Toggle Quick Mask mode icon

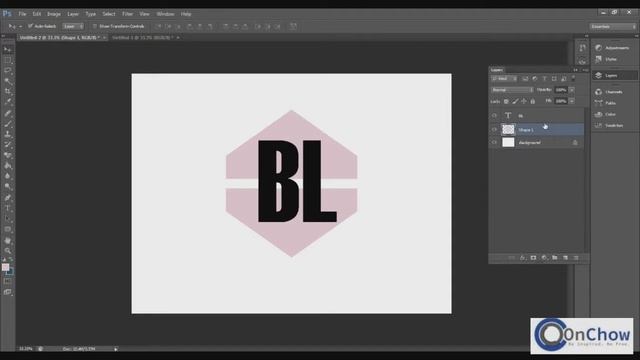point(8,281)
